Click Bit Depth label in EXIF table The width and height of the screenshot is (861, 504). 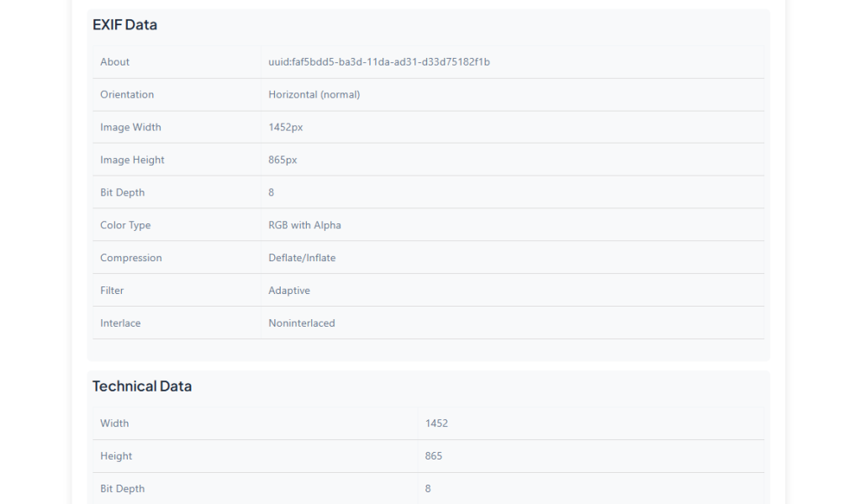[x=123, y=192]
